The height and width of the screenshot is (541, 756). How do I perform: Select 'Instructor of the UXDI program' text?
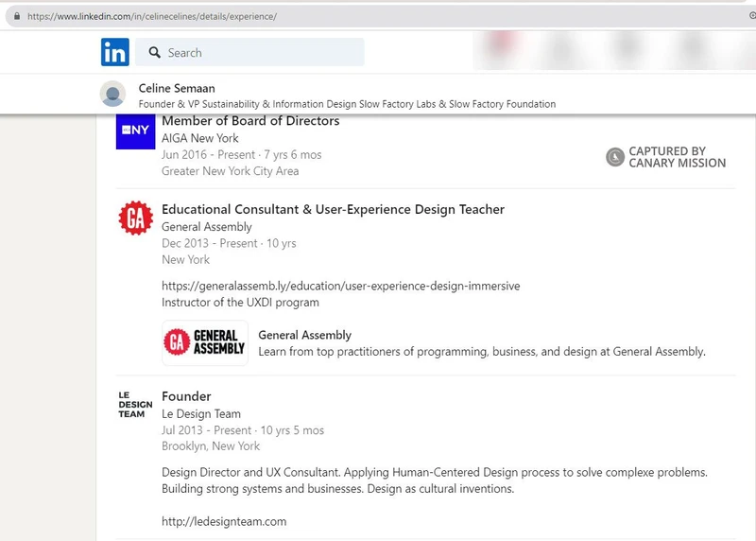pyautogui.click(x=240, y=303)
